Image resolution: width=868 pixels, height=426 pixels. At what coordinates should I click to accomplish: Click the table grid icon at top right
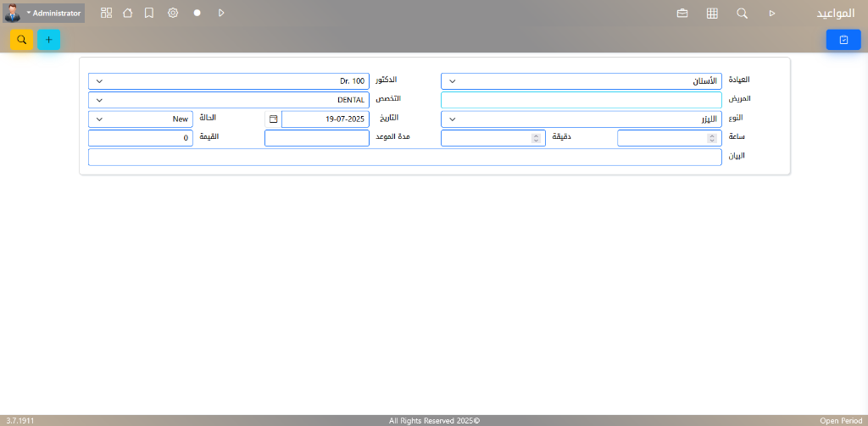click(712, 14)
